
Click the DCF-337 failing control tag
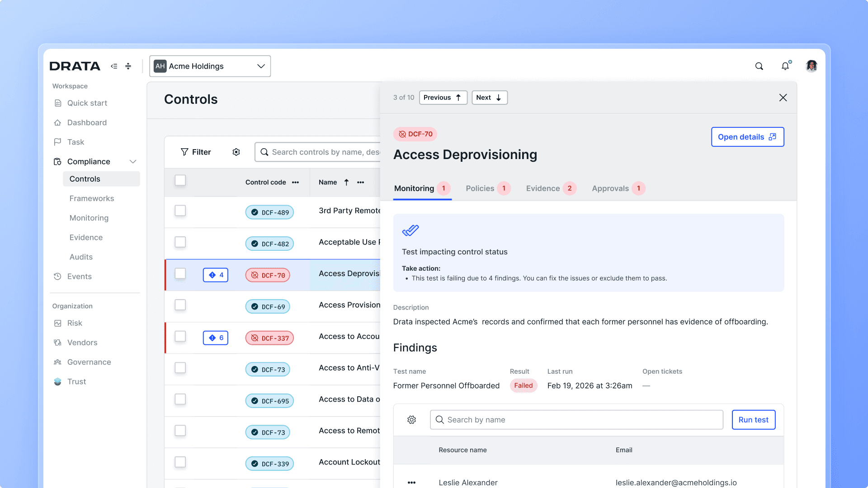coord(270,338)
